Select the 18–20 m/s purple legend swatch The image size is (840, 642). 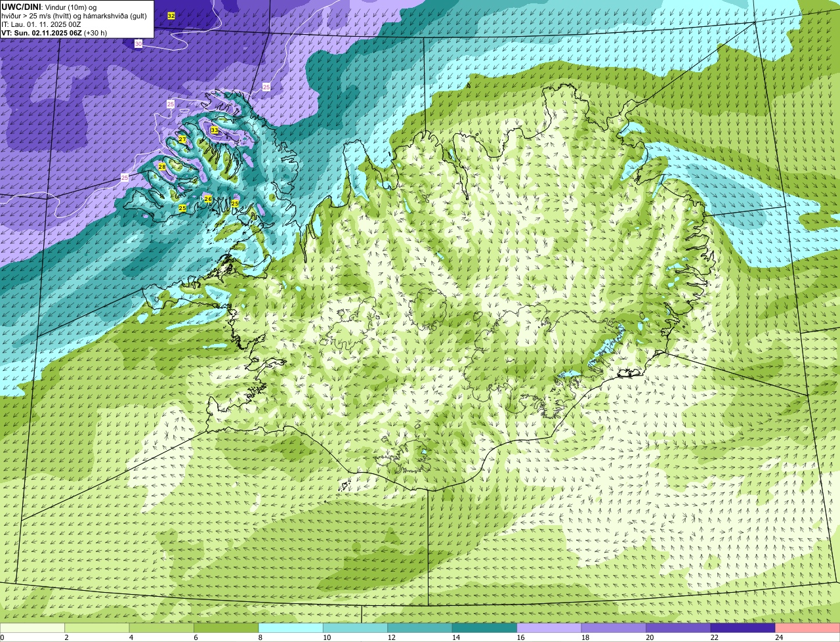click(x=614, y=628)
